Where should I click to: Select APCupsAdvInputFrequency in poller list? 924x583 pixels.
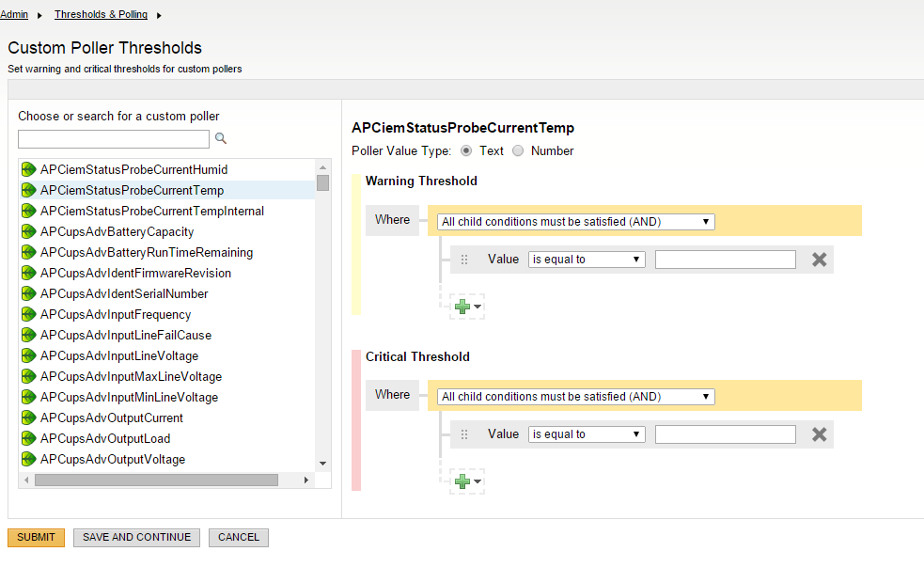click(x=116, y=315)
